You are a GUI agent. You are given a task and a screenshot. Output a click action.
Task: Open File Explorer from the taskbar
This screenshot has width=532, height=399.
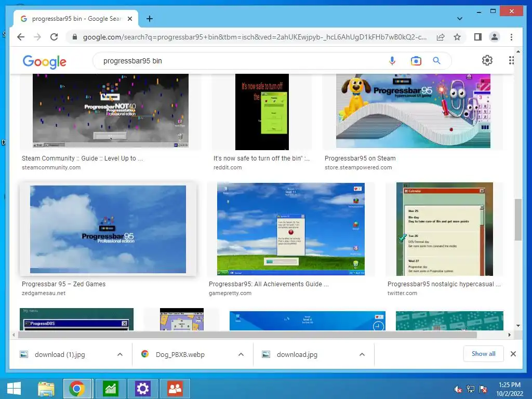point(46,389)
